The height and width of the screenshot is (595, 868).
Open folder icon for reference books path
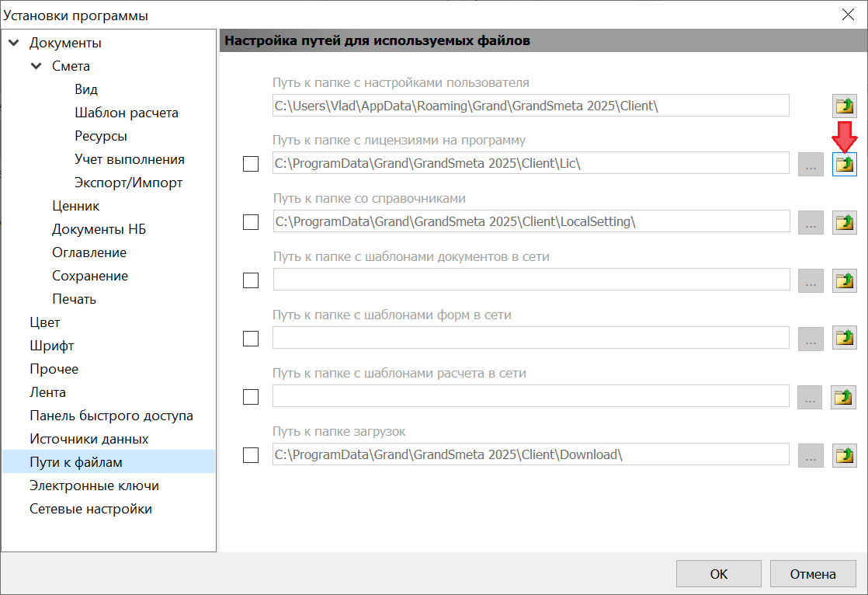pos(844,222)
